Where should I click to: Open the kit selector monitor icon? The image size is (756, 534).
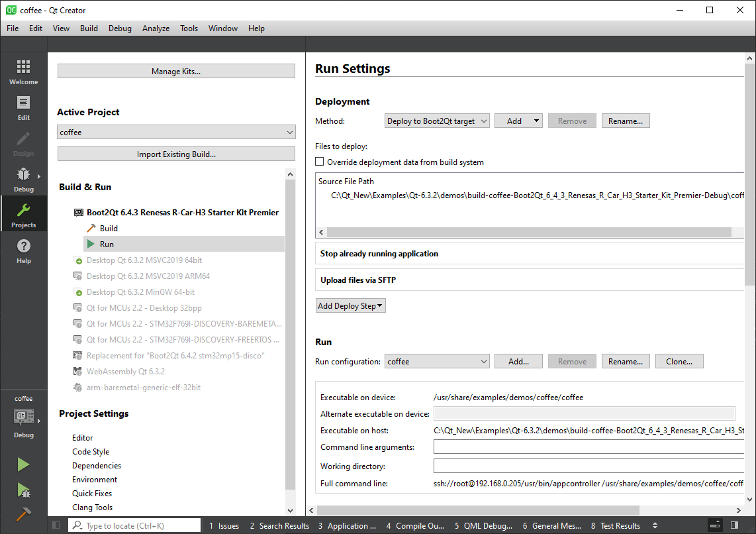tap(23, 417)
